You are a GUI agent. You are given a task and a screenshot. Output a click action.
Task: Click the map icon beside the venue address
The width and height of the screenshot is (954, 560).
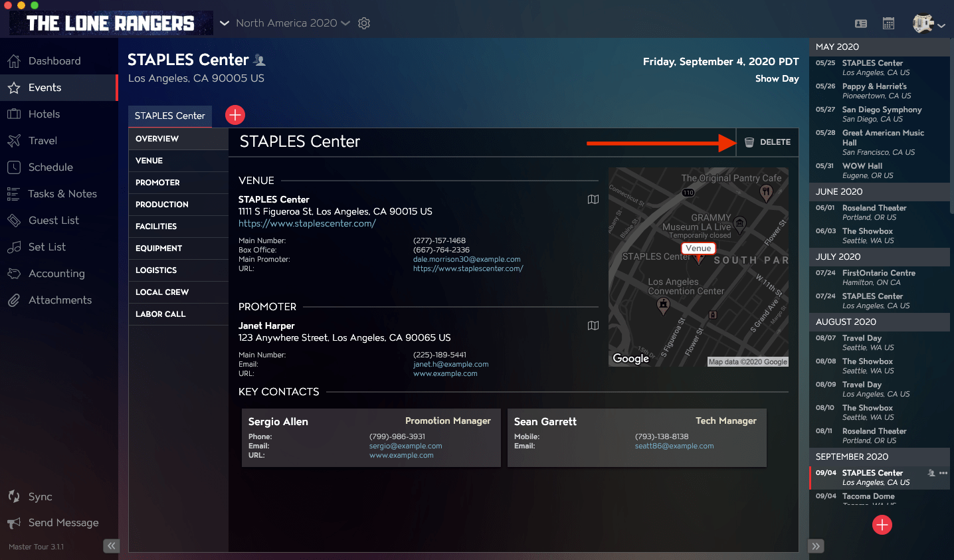(x=593, y=199)
